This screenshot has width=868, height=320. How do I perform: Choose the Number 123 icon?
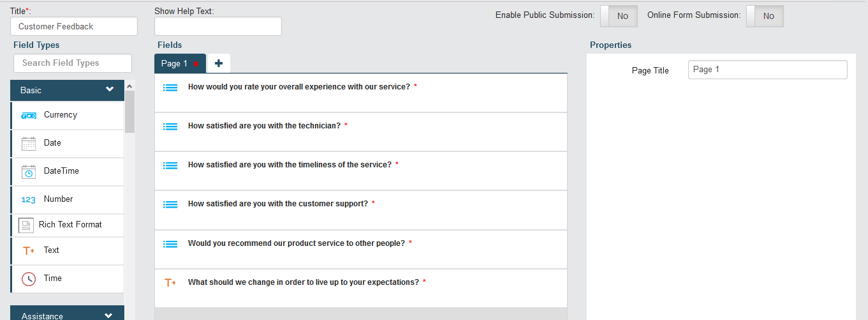[x=29, y=200]
